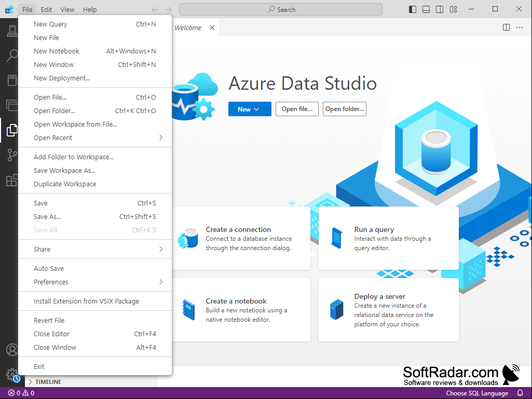Expand the Open Recent submenu

95,137
